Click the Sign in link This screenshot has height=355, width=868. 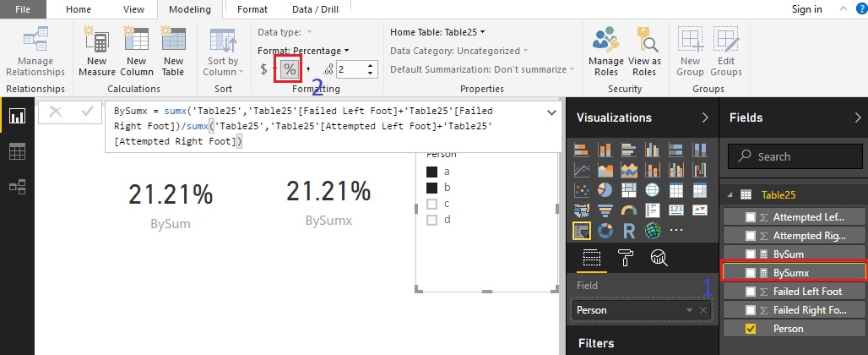pos(806,9)
